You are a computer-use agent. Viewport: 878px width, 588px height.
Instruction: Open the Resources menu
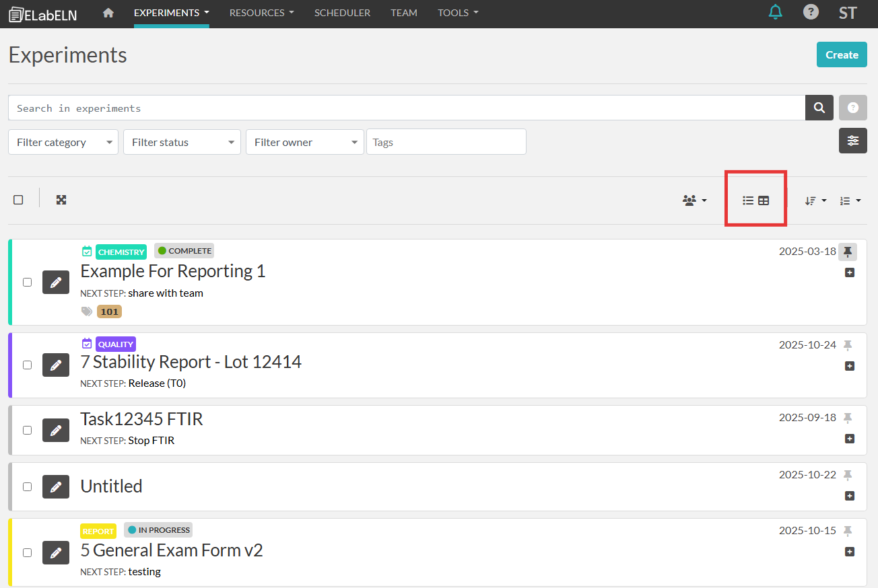tap(261, 13)
